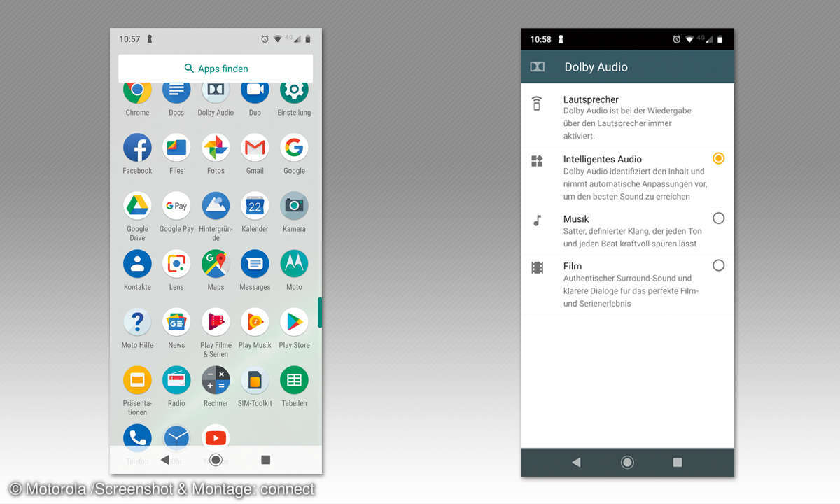Open the Files app
Viewport: 840px width, 504px height.
tap(176, 148)
